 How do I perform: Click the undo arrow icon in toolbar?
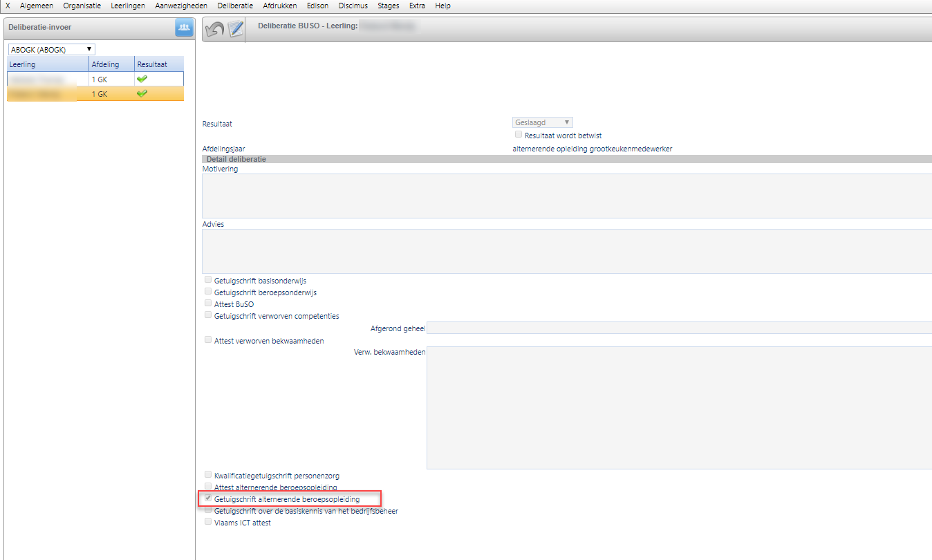[x=215, y=29]
